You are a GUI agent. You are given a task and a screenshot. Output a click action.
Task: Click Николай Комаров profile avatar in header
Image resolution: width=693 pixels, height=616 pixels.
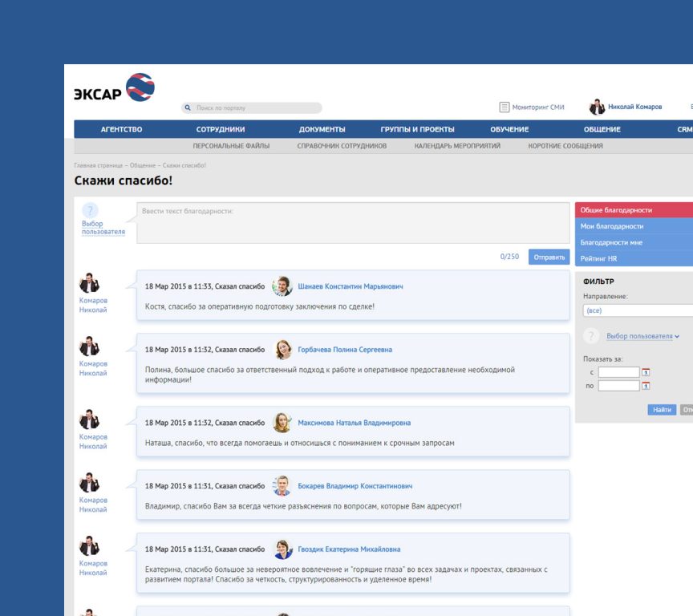tap(597, 107)
